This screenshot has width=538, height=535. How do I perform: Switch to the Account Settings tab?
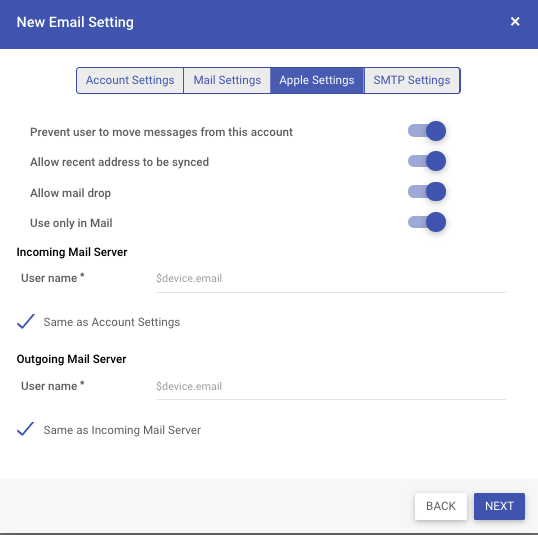[130, 80]
